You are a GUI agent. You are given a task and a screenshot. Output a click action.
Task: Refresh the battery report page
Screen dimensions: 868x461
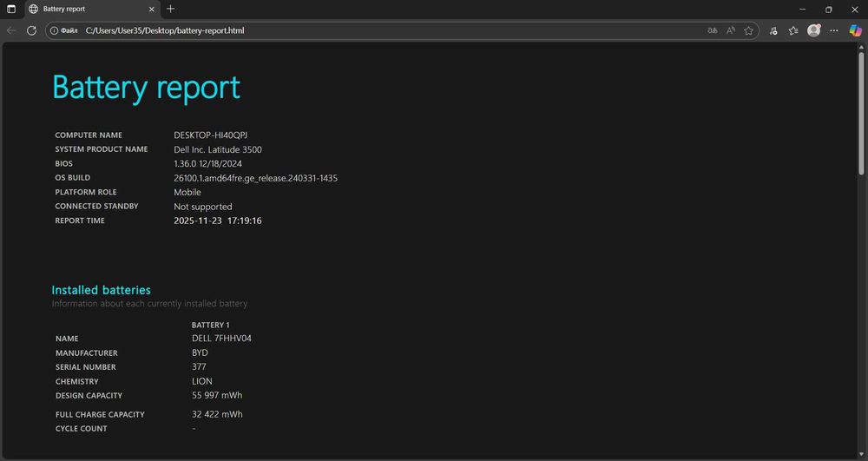[x=31, y=30]
